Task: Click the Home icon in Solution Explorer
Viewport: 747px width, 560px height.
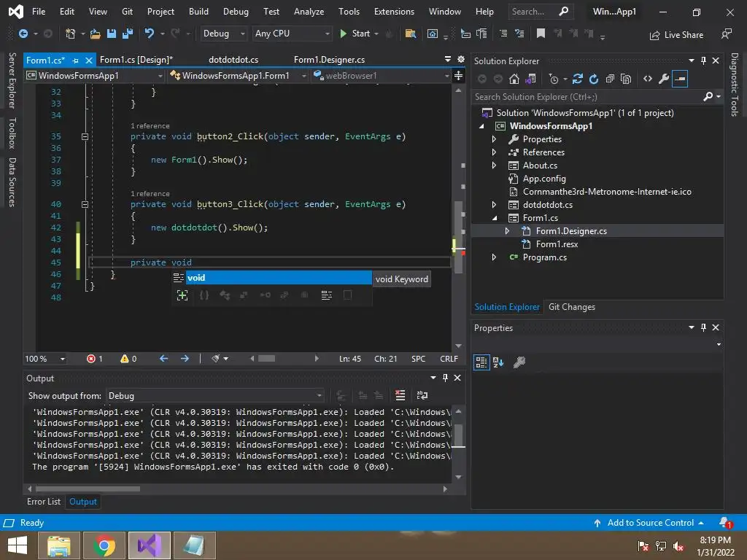Action: point(514,79)
